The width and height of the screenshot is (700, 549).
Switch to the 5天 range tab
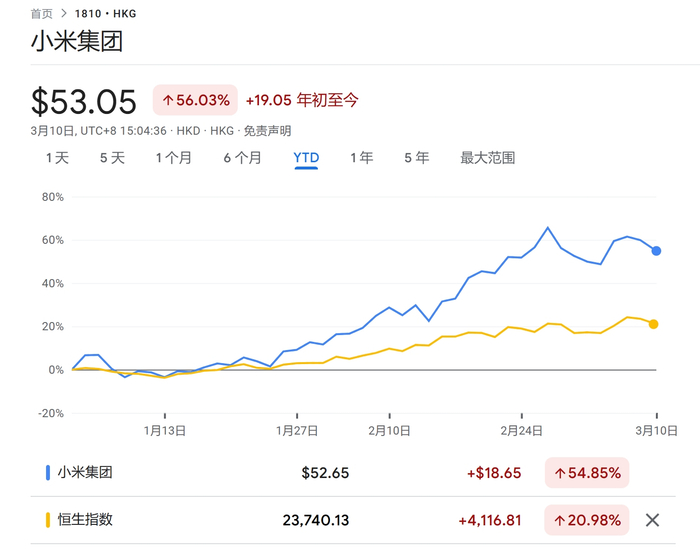(x=112, y=158)
